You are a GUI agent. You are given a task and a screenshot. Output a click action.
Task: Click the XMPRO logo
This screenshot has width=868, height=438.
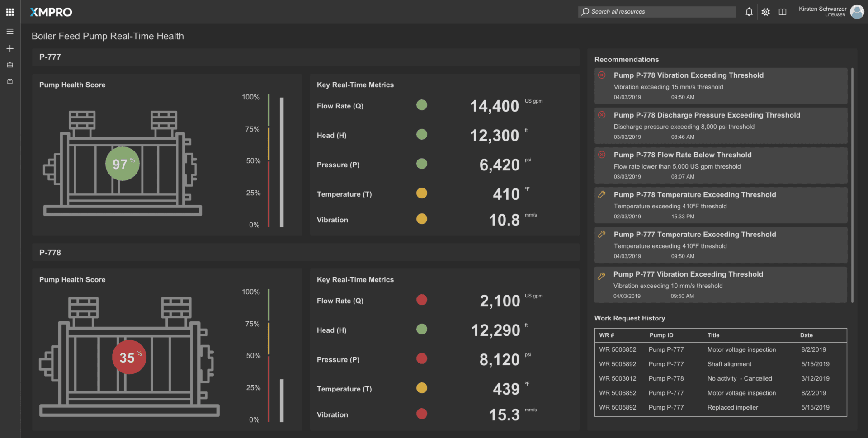tap(51, 12)
